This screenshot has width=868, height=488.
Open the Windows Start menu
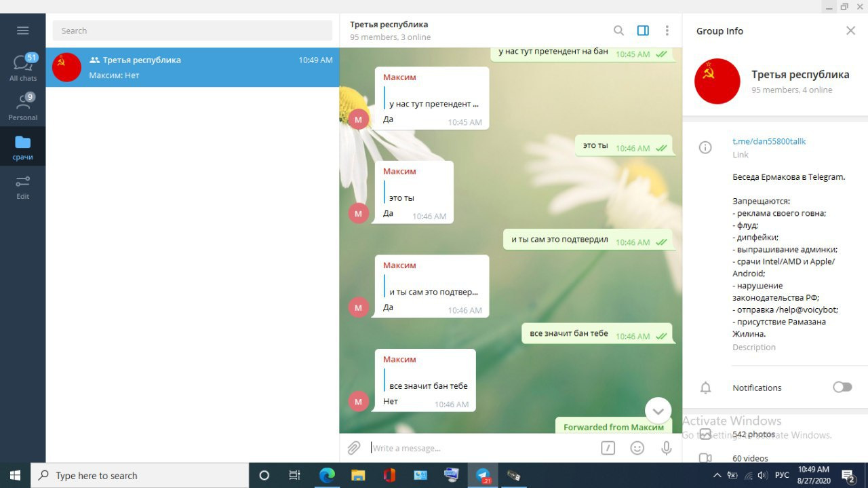pyautogui.click(x=15, y=476)
